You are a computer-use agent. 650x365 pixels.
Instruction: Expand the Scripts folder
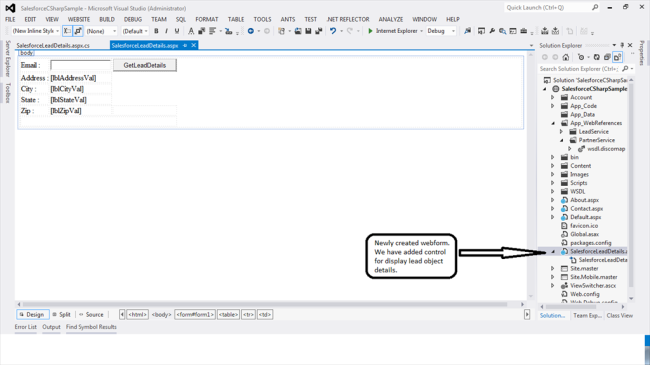tap(553, 183)
